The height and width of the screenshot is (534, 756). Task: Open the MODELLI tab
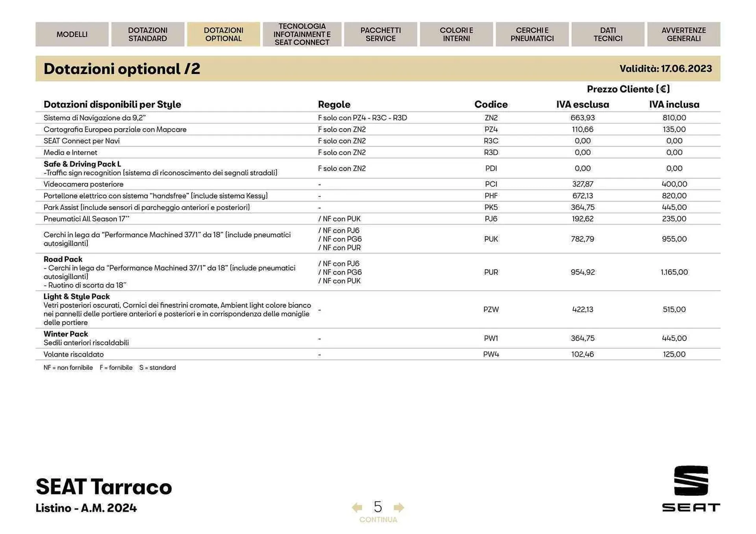[x=72, y=34]
